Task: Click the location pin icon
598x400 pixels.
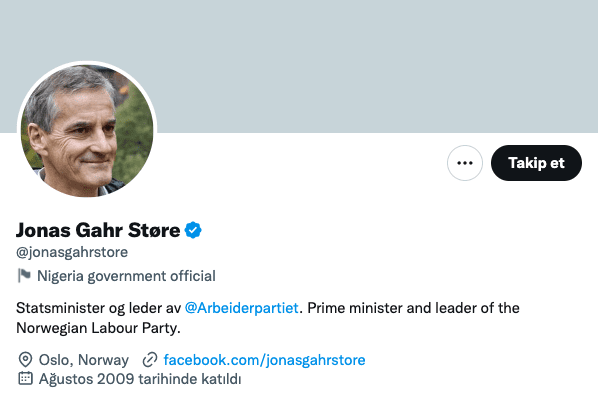Action: [x=25, y=359]
